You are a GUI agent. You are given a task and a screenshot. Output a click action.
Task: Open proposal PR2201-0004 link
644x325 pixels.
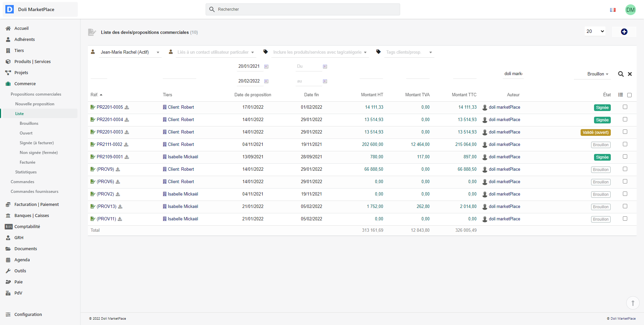(x=110, y=120)
